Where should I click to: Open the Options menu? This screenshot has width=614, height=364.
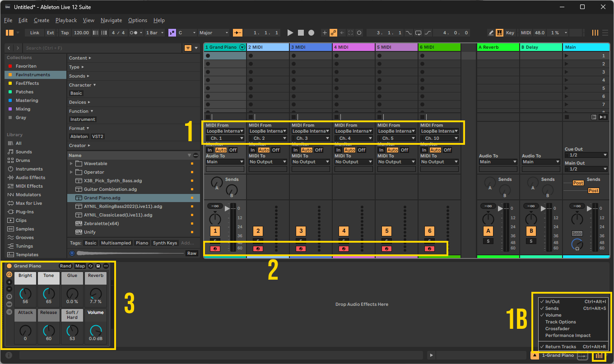pyautogui.click(x=137, y=20)
